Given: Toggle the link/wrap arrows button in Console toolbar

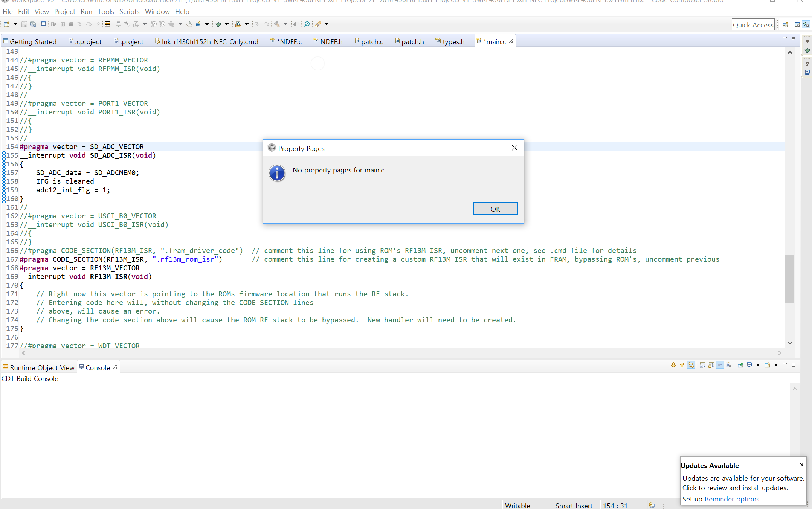Looking at the screenshot, I should tap(691, 365).
